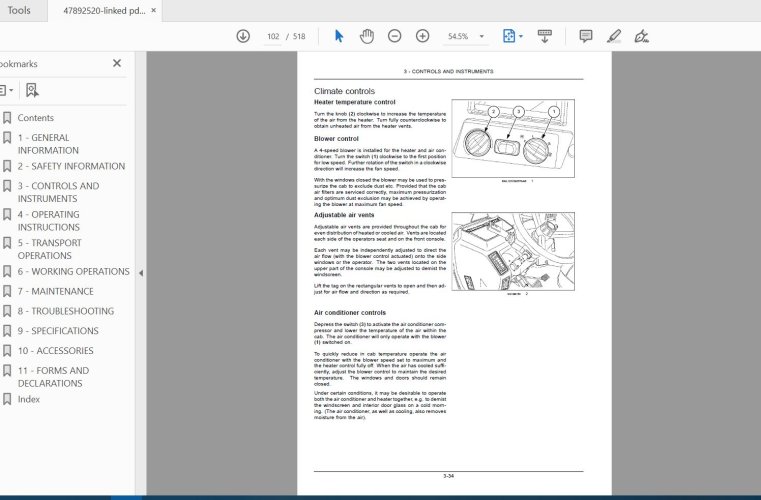Go to next page with down arrow icon
Image resolution: width=761 pixels, height=500 pixels.
pyautogui.click(x=243, y=36)
